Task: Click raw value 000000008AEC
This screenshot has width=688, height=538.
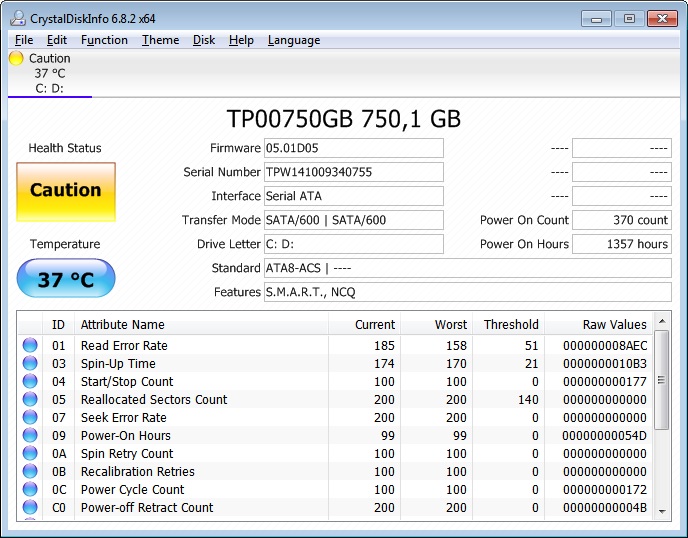Action: coord(605,345)
